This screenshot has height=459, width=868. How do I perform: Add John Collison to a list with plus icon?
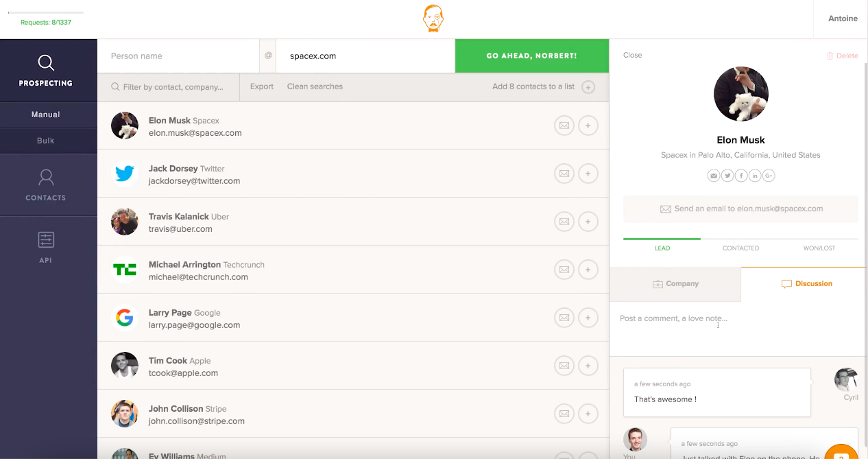coord(588,414)
